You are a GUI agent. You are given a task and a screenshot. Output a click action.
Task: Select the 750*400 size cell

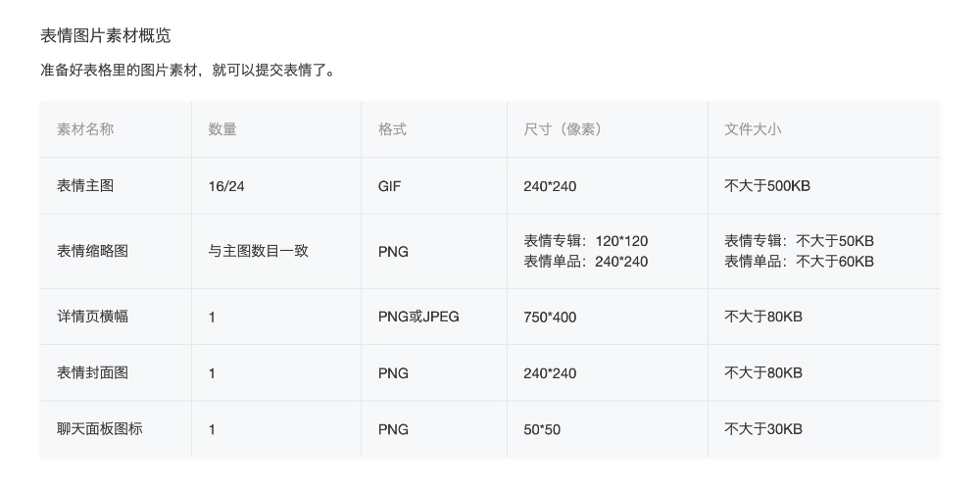[x=550, y=317]
